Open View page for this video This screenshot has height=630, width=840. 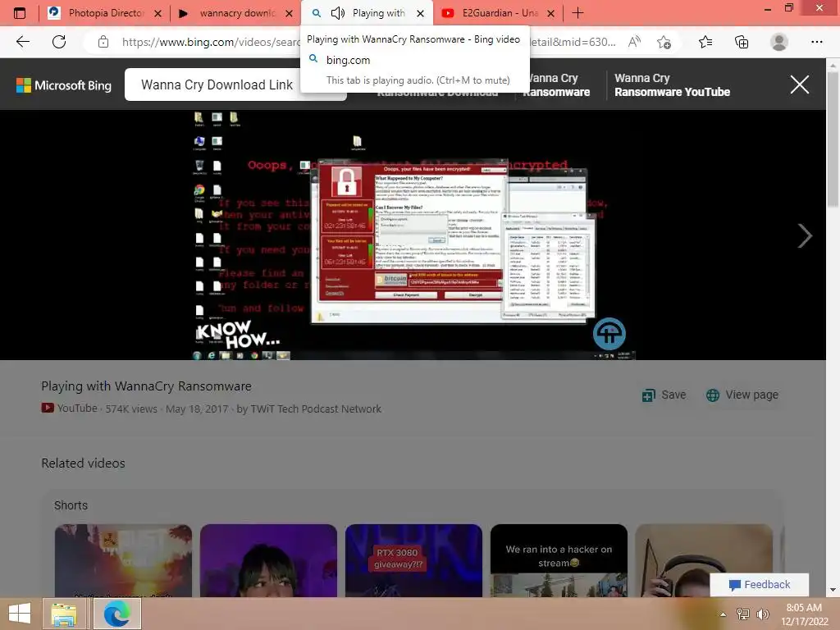pyautogui.click(x=742, y=395)
